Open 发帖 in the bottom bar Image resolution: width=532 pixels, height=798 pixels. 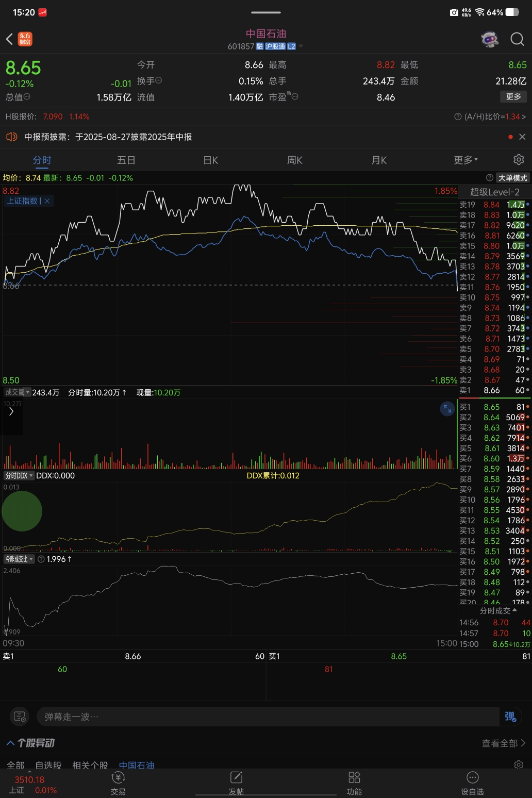[x=236, y=784]
